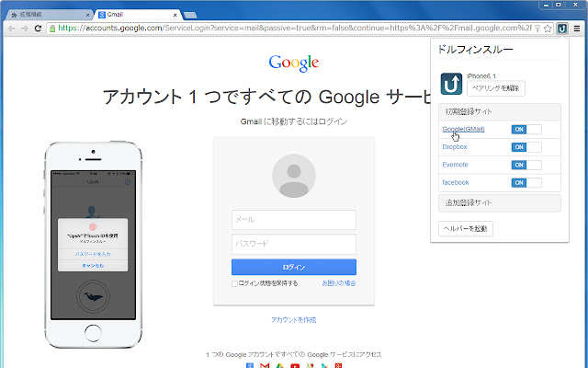Viewport: 588px width, 368px height.
Task: Click the browser back arrow
Action: [12, 29]
